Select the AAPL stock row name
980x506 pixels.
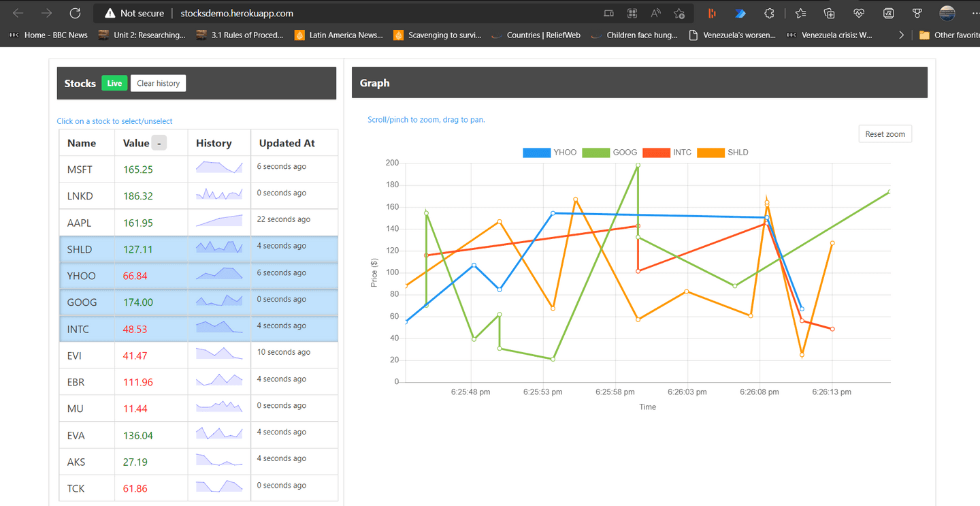tap(79, 223)
